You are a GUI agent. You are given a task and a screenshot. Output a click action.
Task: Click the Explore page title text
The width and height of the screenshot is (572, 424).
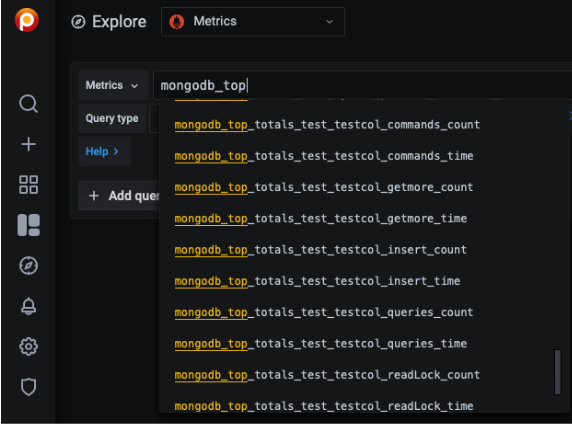tap(119, 22)
